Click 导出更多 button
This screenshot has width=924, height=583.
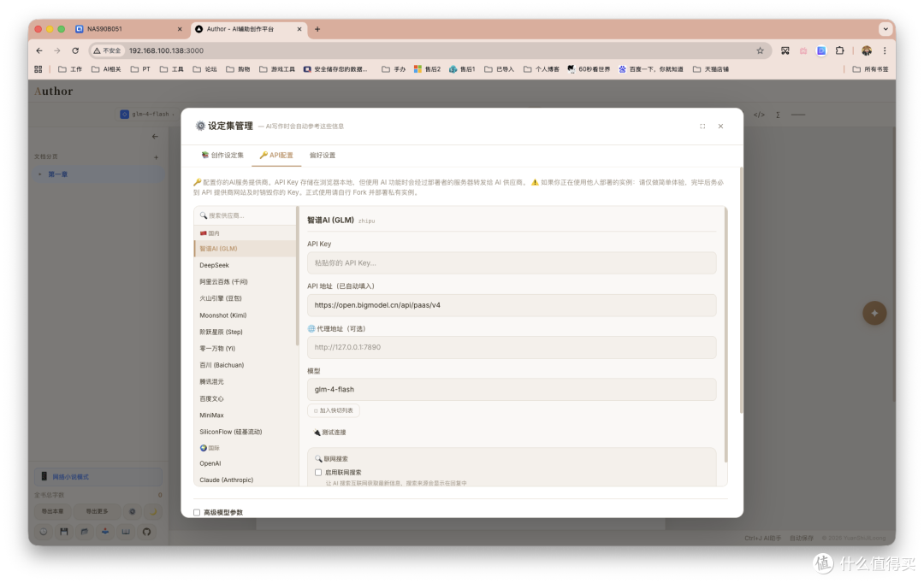(98, 511)
